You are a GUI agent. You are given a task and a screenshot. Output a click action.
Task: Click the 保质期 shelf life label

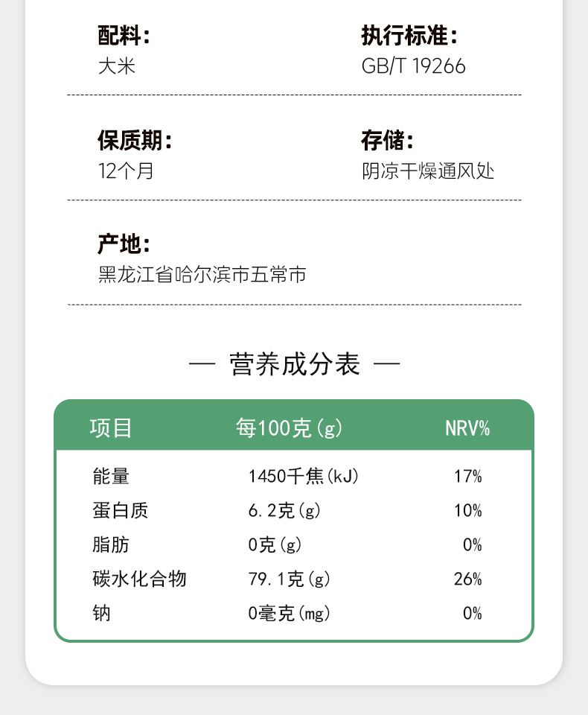[x=135, y=140]
